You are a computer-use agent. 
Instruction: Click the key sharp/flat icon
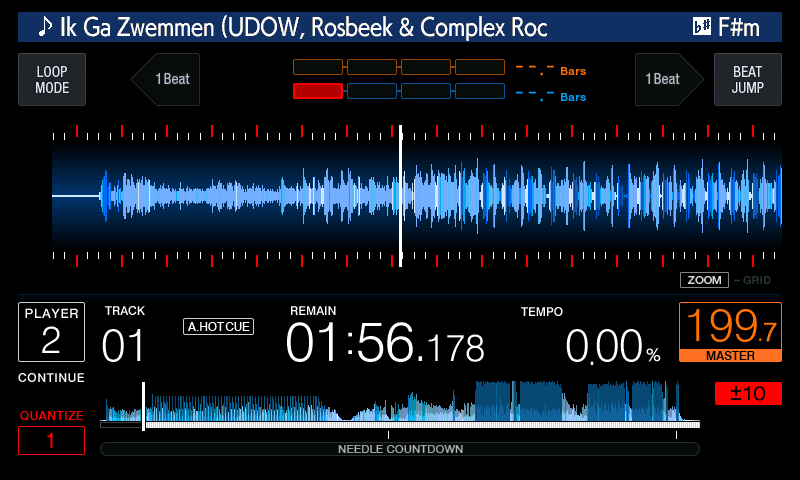tap(702, 26)
